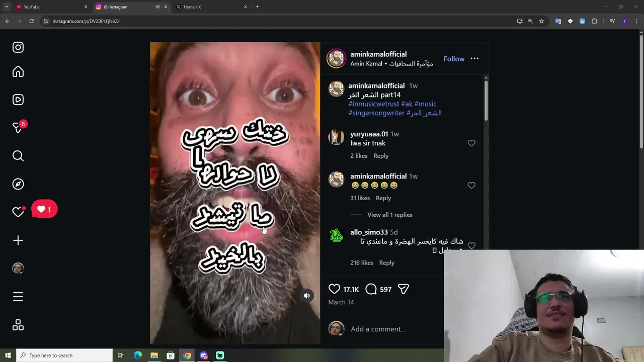Open the Google Translate extension
Viewport: 644px width, 362px height.
[558, 21]
